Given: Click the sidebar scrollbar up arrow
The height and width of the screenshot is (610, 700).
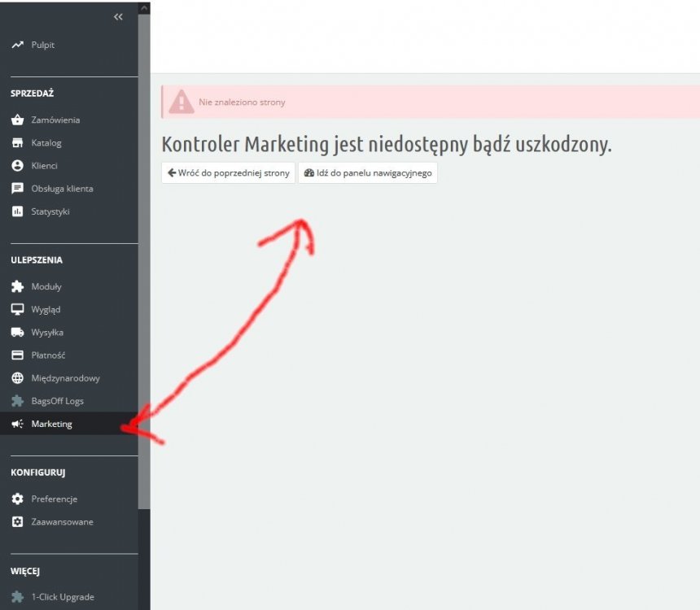Looking at the screenshot, I should pyautogui.click(x=144, y=7).
